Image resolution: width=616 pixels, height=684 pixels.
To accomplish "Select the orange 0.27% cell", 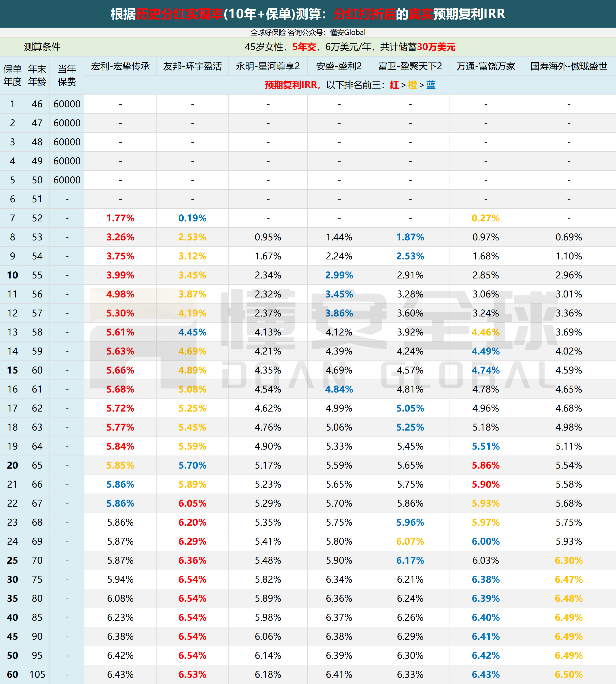I will coord(485,218).
